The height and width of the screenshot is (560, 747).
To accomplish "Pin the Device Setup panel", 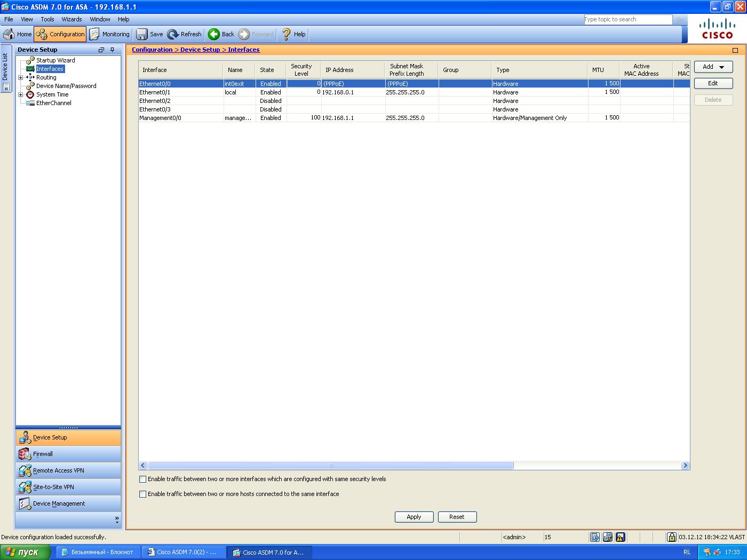I will (113, 50).
